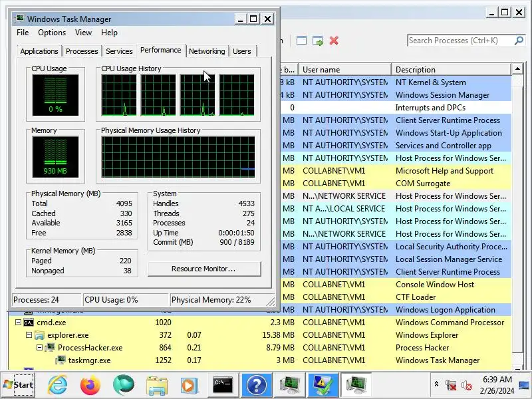
Task: Click the muted speaker tray icon
Action: click(467, 385)
